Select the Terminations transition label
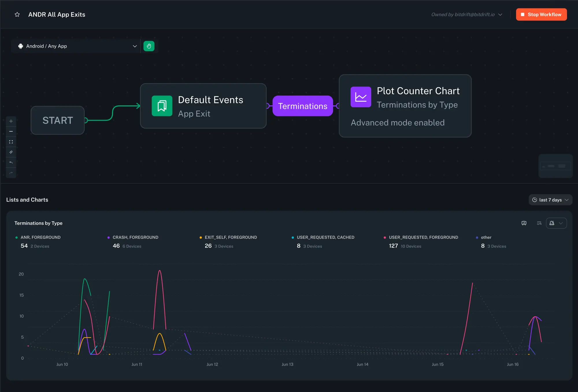578x392 pixels. click(303, 106)
